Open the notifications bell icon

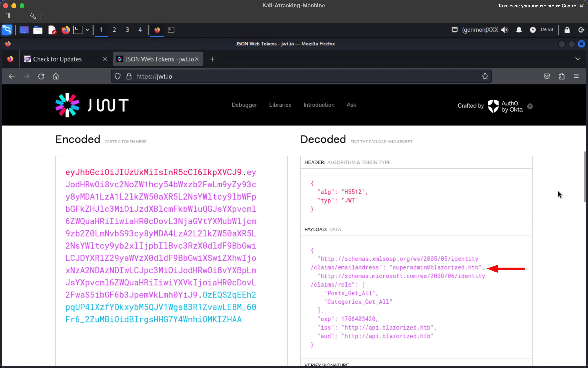519,30
